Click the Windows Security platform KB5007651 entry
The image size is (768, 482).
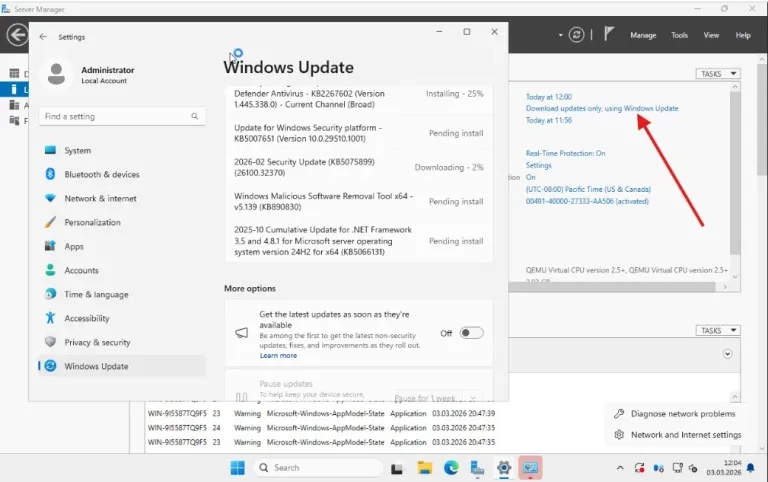(359, 133)
